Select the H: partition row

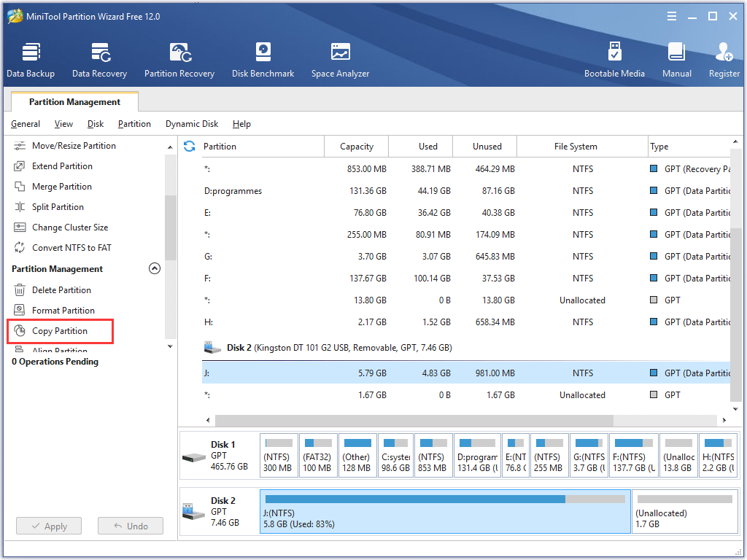(466, 322)
